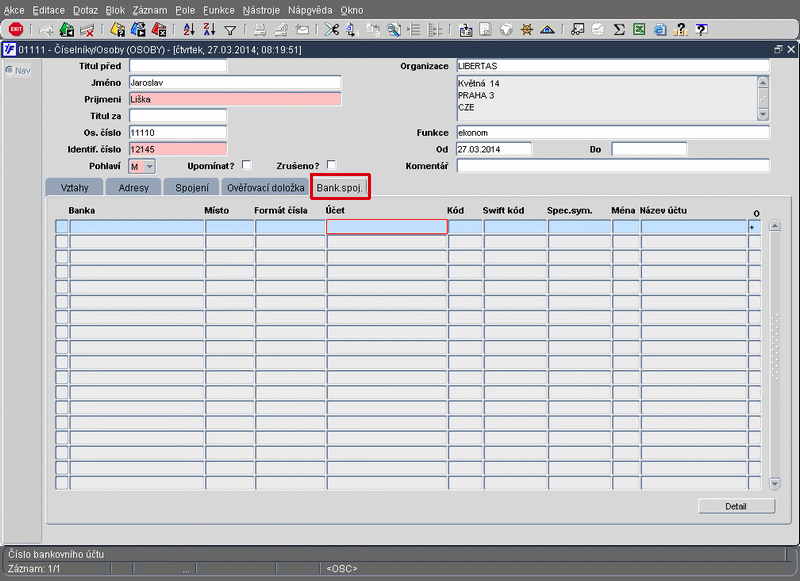Click the triangle ruler toolbar icon
800x581 pixels.
(x=547, y=30)
